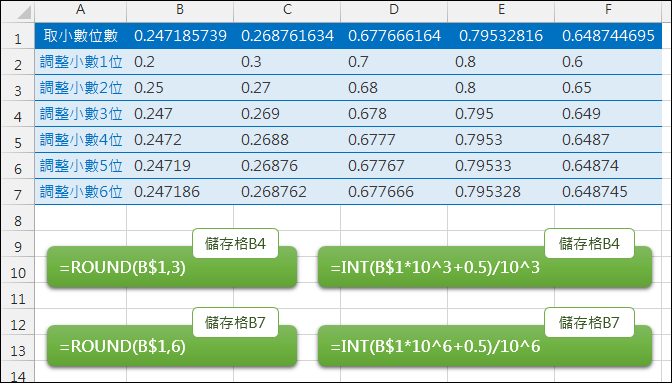Click cell showing 0.6
The width and height of the screenshot is (672, 383).
608,62
